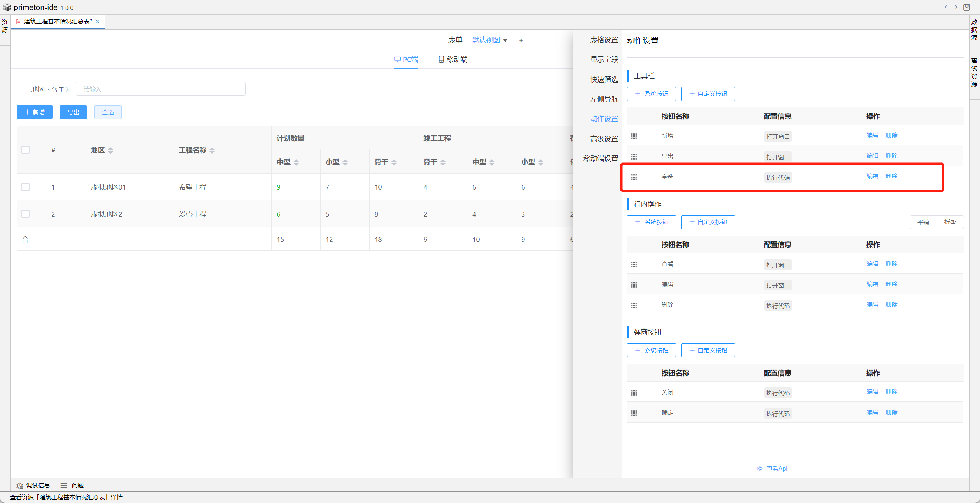This screenshot has height=503, width=980.
Task: Switch to the 移动端 tab
Action: click(453, 60)
